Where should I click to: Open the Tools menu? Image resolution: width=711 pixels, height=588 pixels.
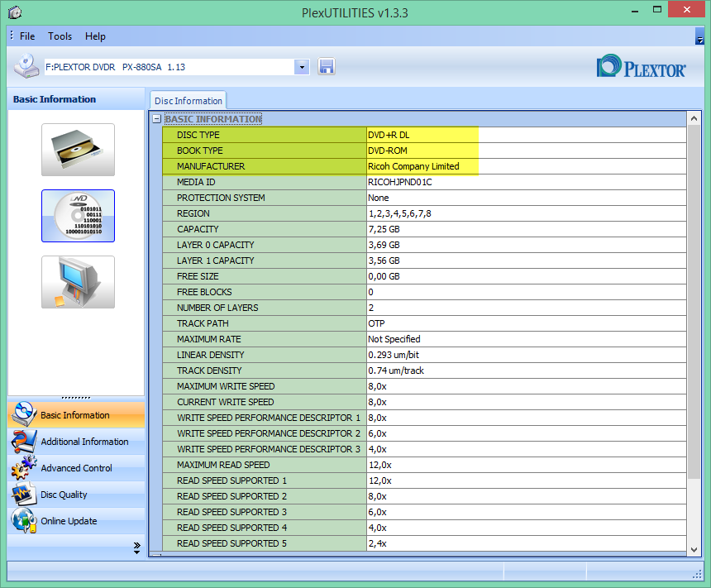click(60, 36)
